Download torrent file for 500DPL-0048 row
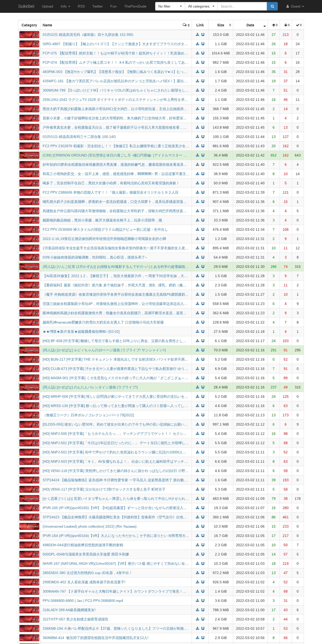 coord(197,554)
